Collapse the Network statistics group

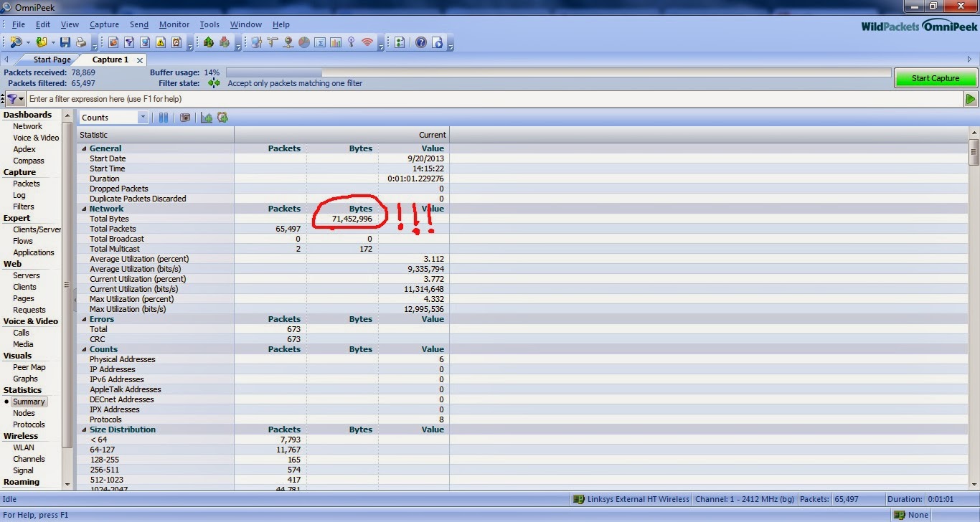(84, 209)
